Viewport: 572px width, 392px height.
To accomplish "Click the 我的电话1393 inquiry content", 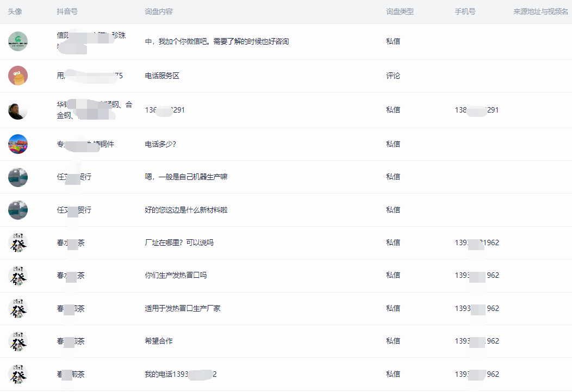I will 181,374.
